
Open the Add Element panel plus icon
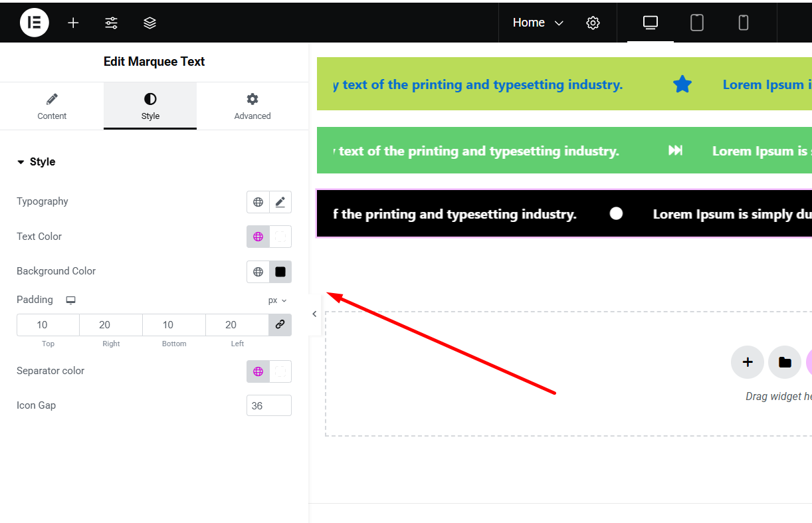pos(73,23)
